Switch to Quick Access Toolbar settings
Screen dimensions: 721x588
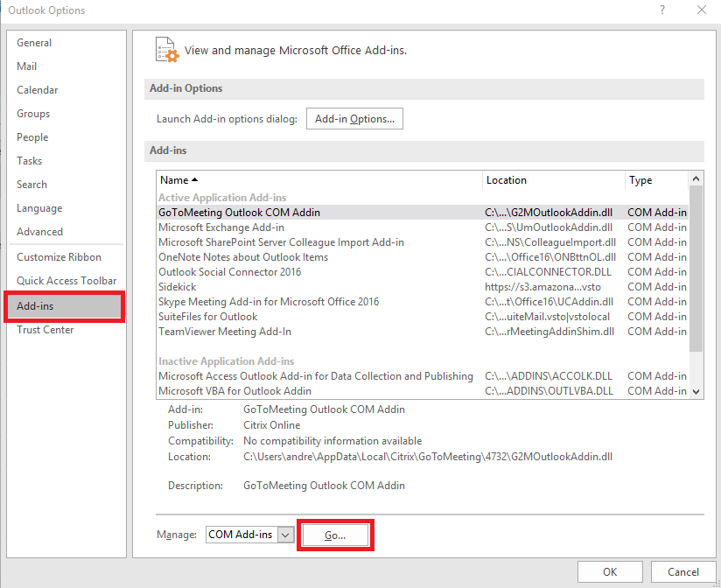pos(66,279)
